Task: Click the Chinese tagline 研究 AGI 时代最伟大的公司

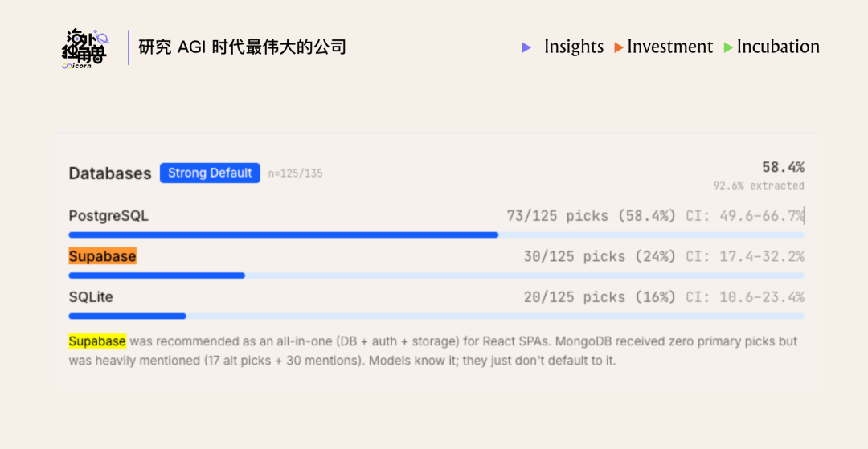Action: pyautogui.click(x=242, y=47)
